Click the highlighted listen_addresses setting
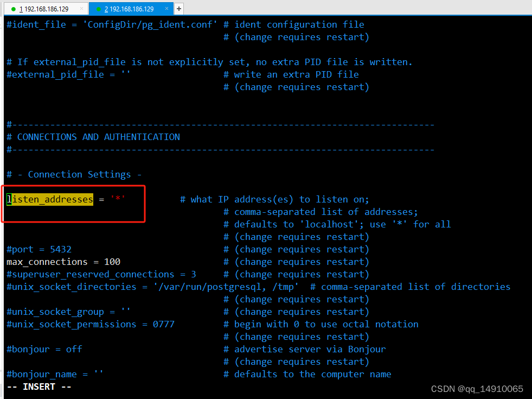Image resolution: width=532 pixels, height=399 pixels. tap(49, 199)
